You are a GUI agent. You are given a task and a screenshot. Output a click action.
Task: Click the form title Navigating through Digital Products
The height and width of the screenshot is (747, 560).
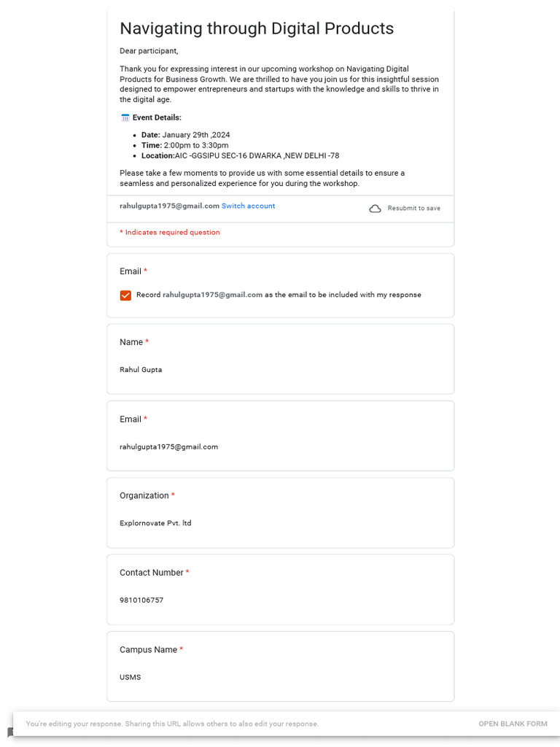click(x=257, y=28)
